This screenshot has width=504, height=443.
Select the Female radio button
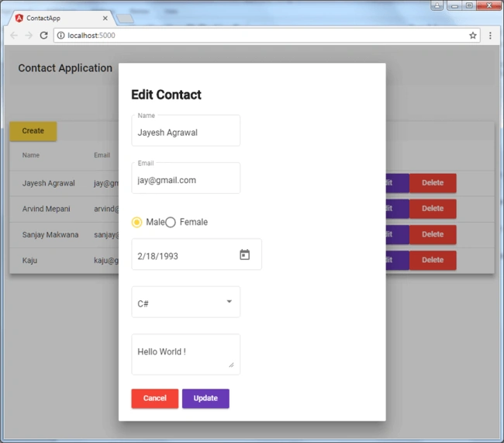171,222
